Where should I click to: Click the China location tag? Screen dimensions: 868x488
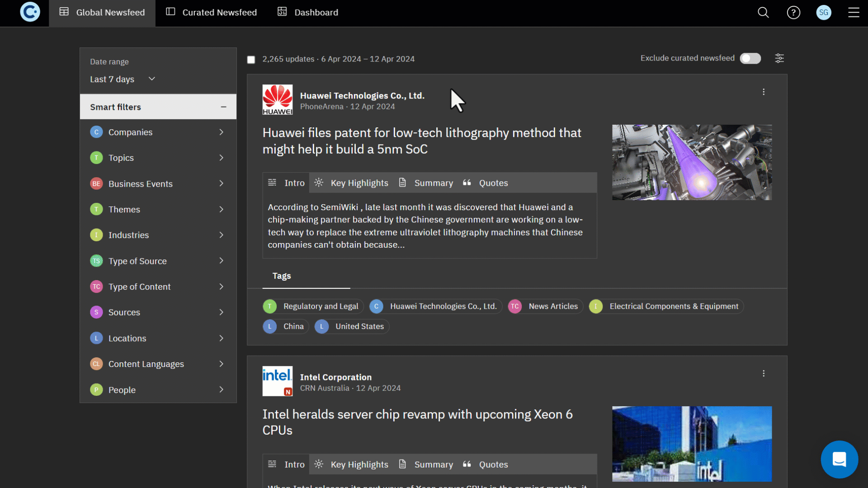click(x=286, y=326)
